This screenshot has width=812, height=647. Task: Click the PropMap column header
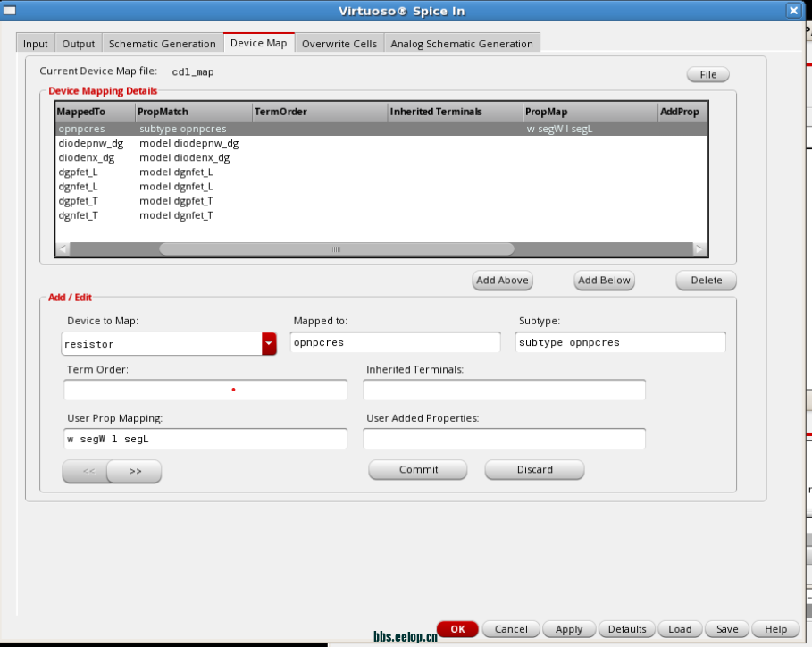click(590, 112)
